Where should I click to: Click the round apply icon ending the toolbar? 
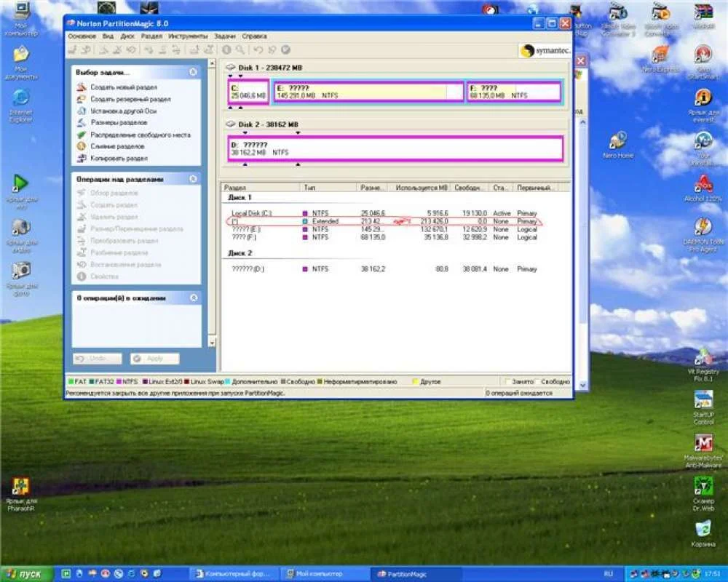[286, 50]
